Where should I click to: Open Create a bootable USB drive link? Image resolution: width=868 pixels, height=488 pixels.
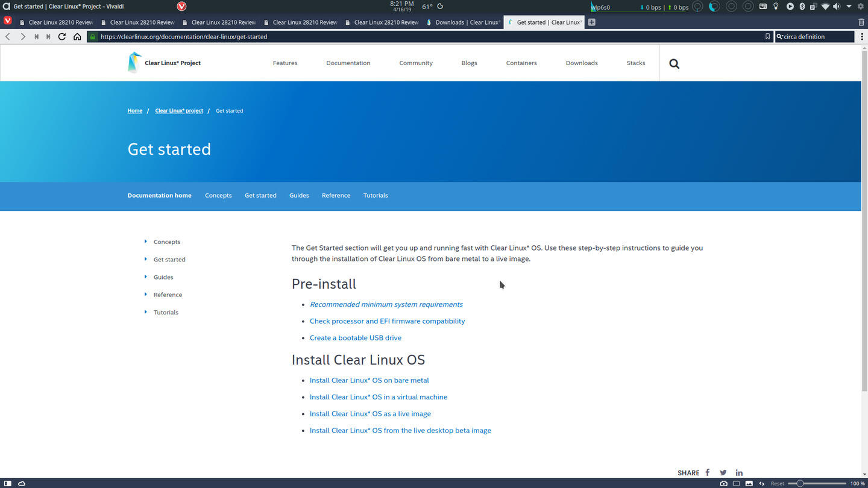(356, 338)
